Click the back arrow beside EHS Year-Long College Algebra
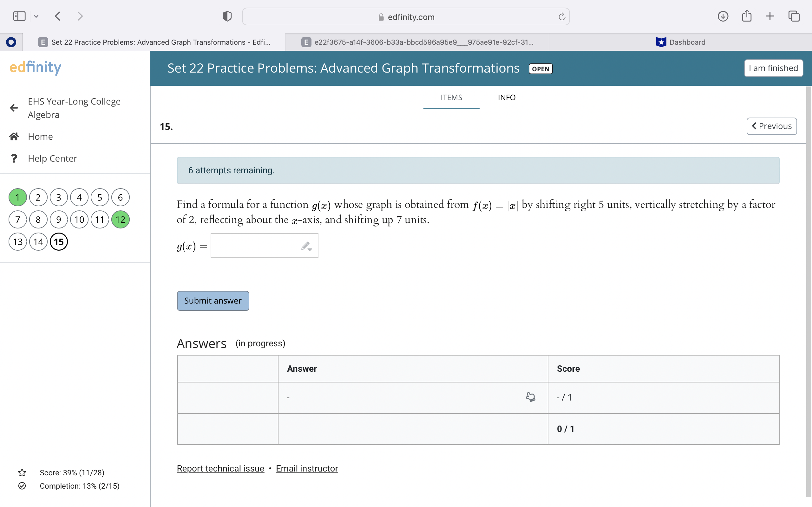Image resolution: width=812 pixels, height=507 pixels. [x=13, y=108]
